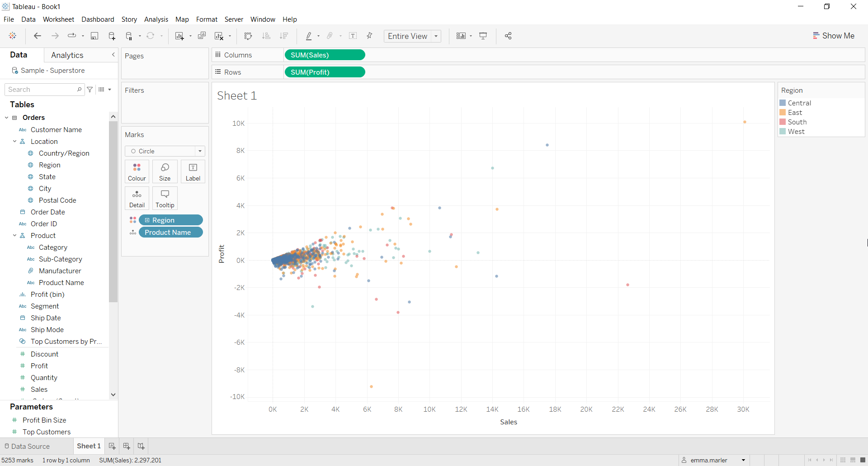Click inside the Search fields box
This screenshot has width=868, height=466.
click(41, 89)
